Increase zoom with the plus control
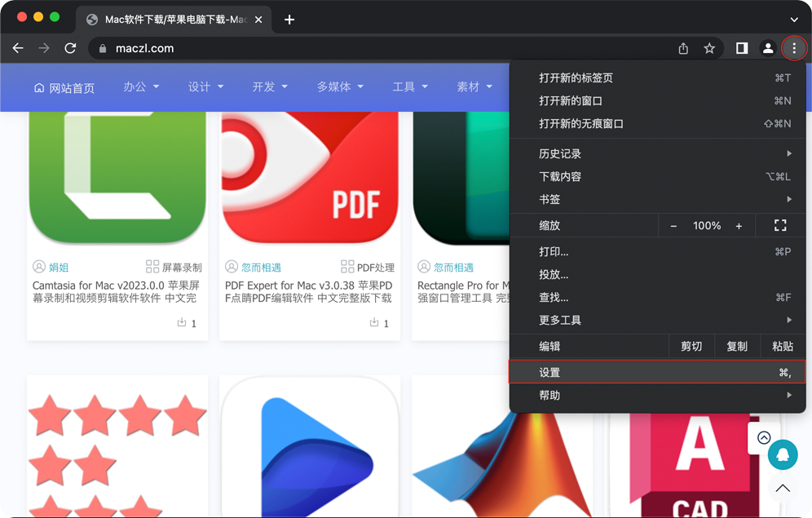The width and height of the screenshot is (812, 518). (x=739, y=225)
